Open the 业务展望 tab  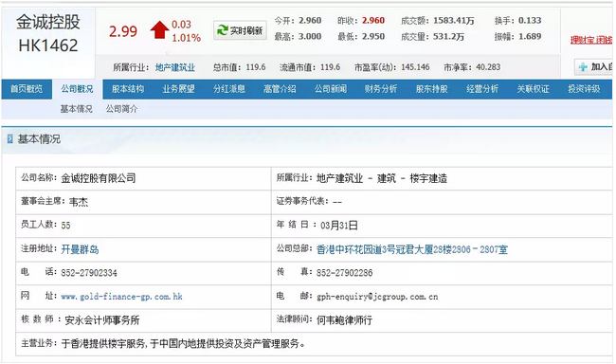click(x=178, y=89)
